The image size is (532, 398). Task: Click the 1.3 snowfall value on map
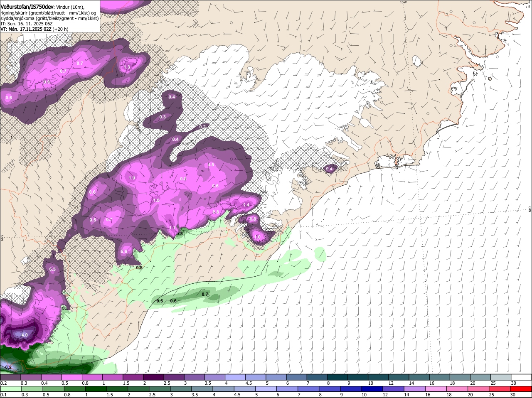[x=127, y=67]
